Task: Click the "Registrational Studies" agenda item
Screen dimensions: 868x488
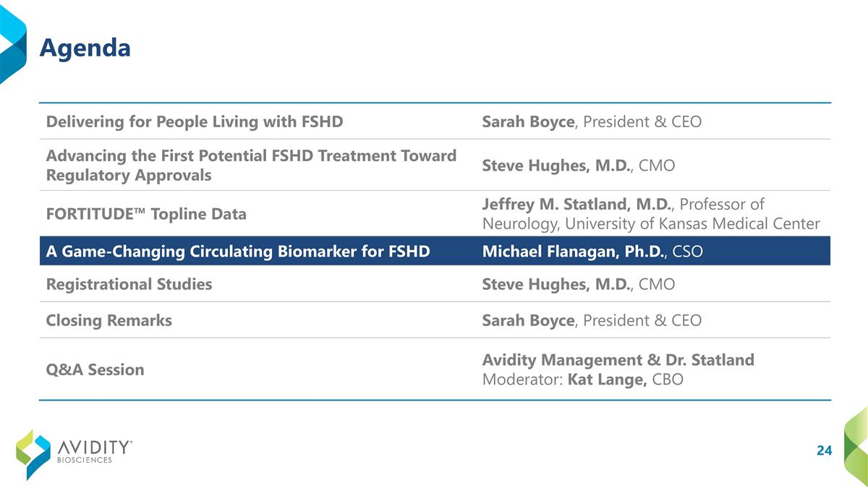Action: (x=129, y=284)
